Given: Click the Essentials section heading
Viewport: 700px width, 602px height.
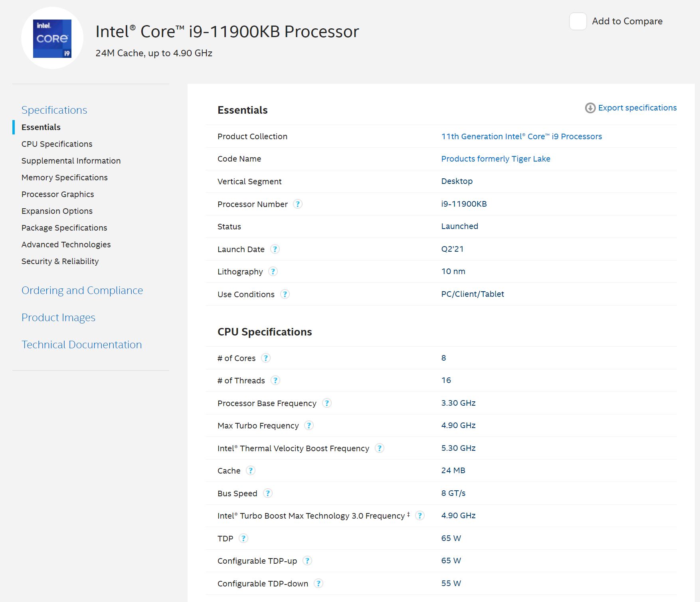Looking at the screenshot, I should tap(243, 110).
